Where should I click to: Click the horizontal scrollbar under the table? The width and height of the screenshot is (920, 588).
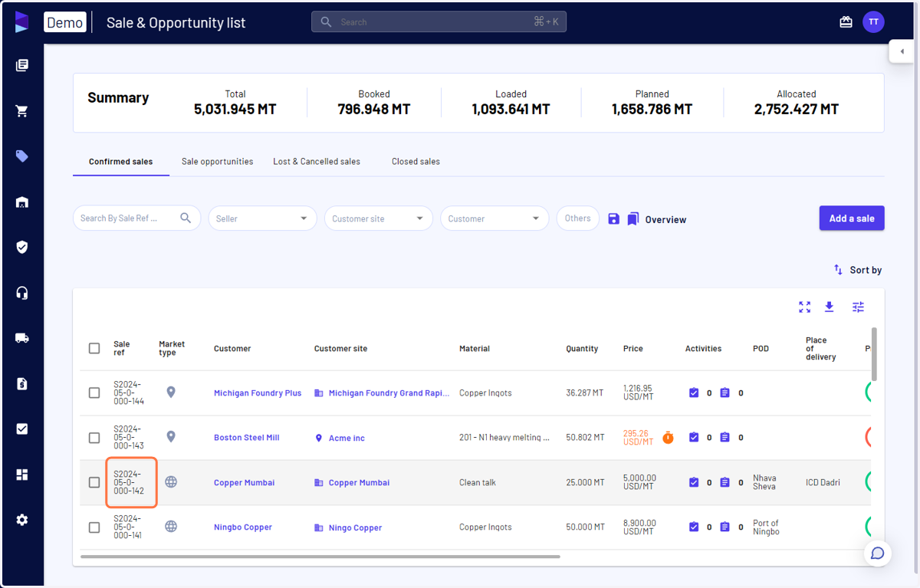pos(320,557)
